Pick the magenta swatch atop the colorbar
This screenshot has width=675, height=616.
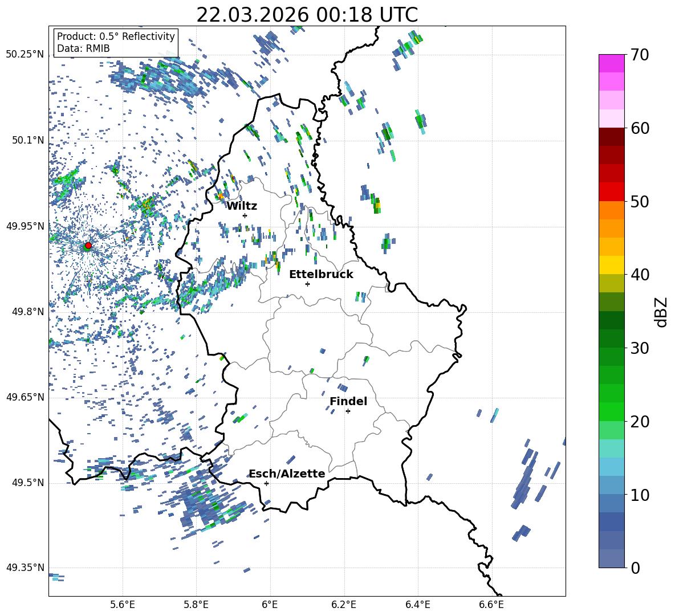point(612,63)
